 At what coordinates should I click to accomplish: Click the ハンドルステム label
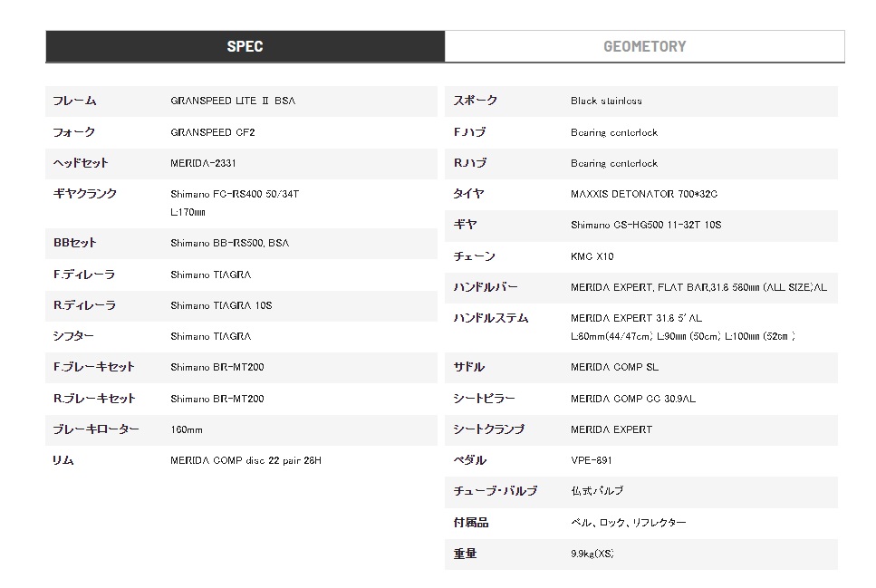coord(490,318)
